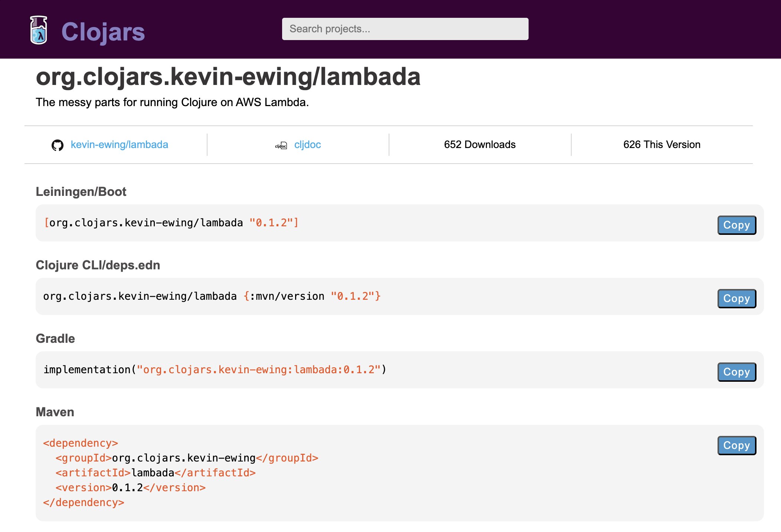Open kevin-ewing/lambada GitHub link
Image resolution: width=781 pixels, height=532 pixels.
point(119,145)
